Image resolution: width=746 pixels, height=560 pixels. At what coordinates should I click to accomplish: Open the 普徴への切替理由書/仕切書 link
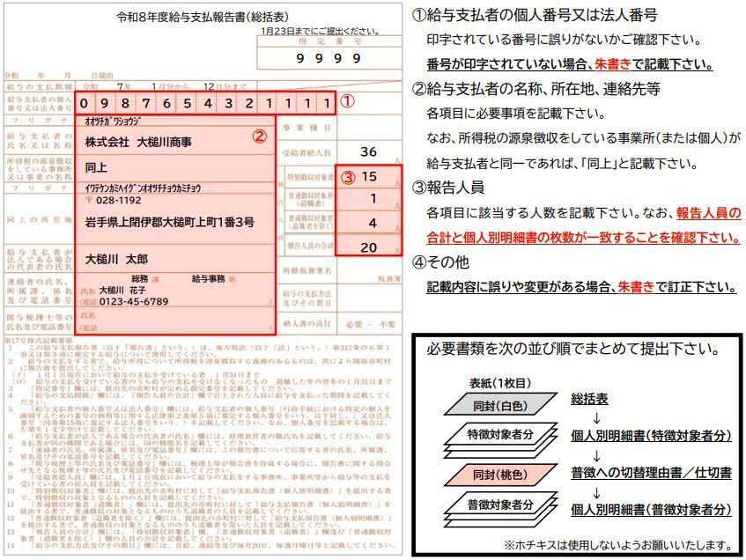(x=651, y=473)
